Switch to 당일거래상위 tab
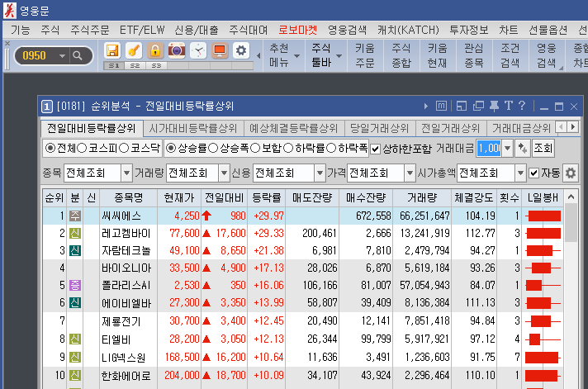The width and height of the screenshot is (588, 389). [x=379, y=129]
